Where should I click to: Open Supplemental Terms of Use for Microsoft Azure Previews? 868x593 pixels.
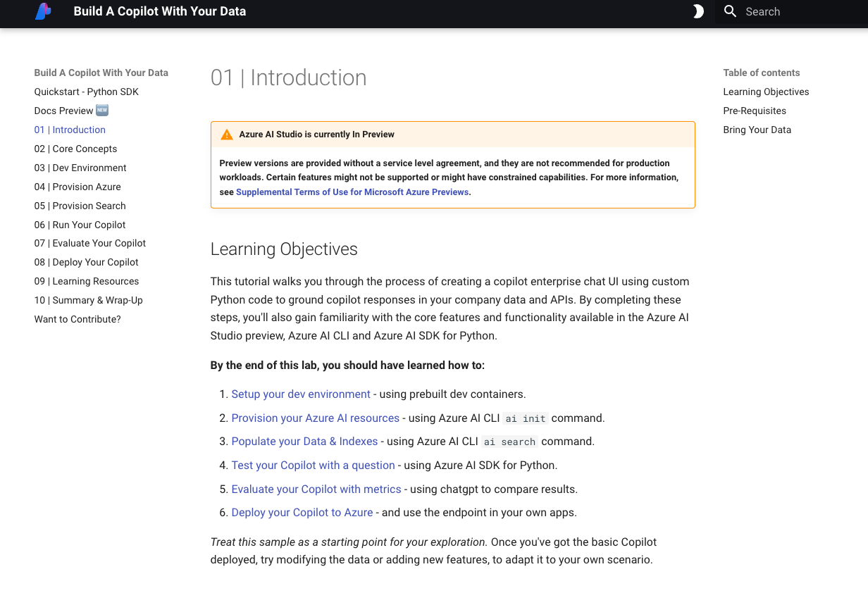[352, 192]
